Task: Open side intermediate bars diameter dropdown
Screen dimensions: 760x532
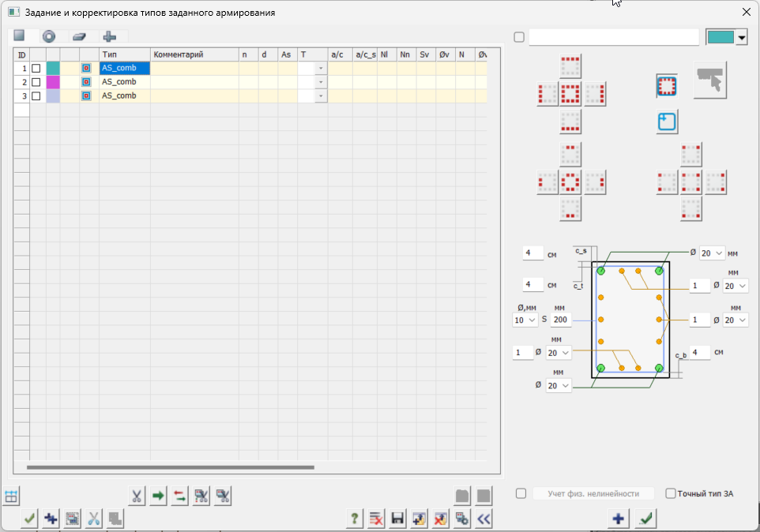Action: point(743,320)
